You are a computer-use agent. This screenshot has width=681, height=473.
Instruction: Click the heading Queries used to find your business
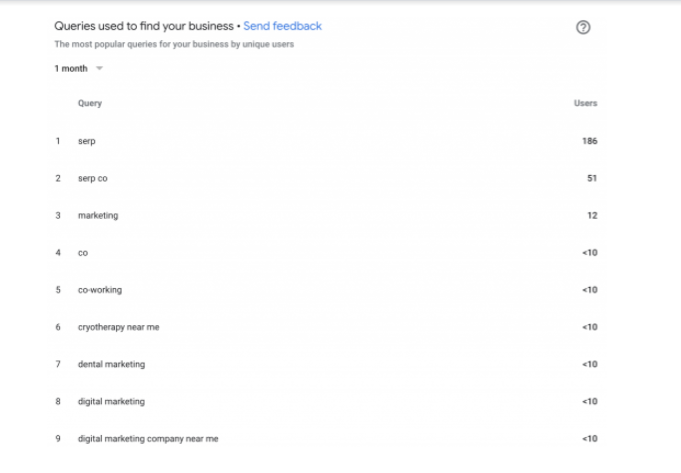coord(144,26)
